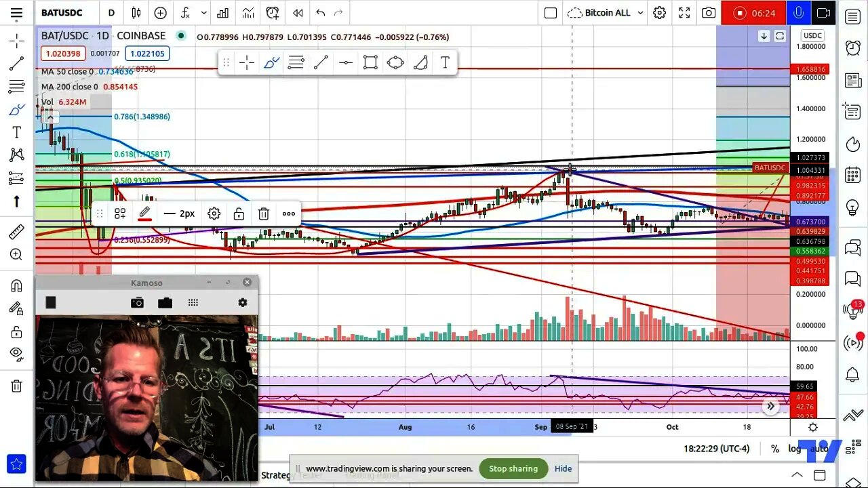Viewport: 868px width, 488px height.
Task: Stop the recording at 06:24
Action: tap(753, 13)
